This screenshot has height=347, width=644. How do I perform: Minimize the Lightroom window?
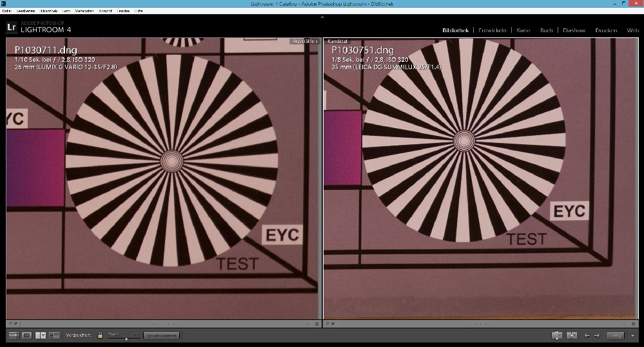tap(615, 3)
